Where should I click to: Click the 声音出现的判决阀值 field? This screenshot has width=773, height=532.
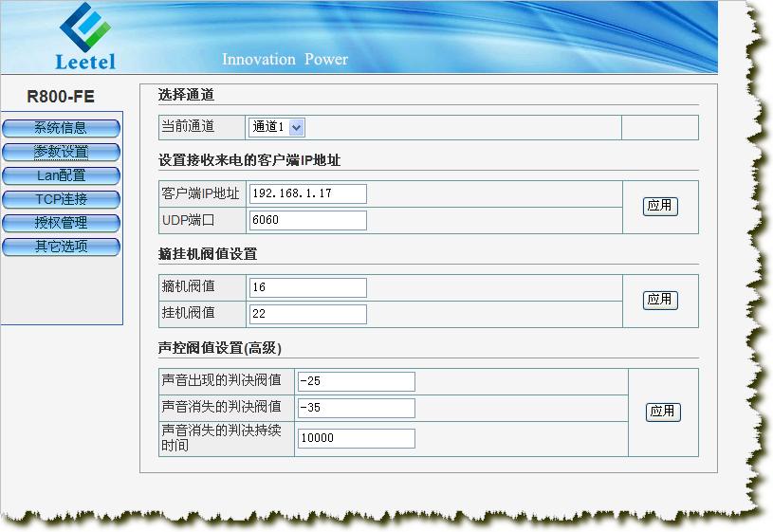[356, 381]
